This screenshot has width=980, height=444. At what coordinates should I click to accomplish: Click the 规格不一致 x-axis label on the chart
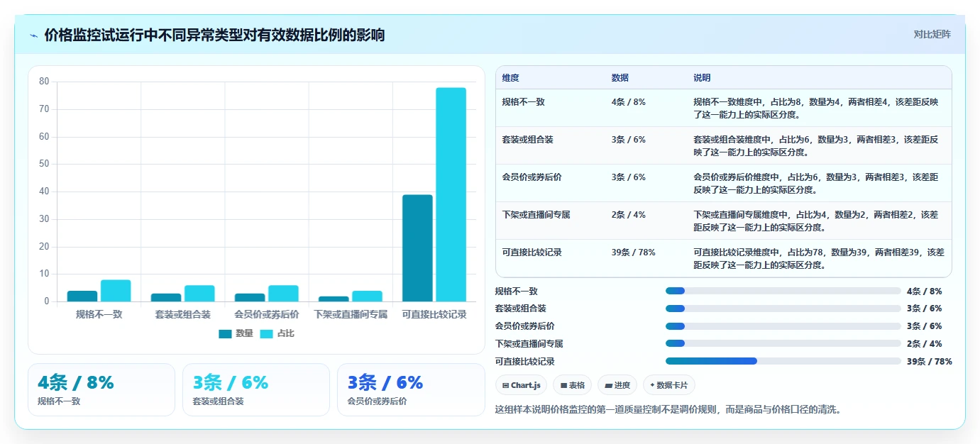(x=99, y=314)
